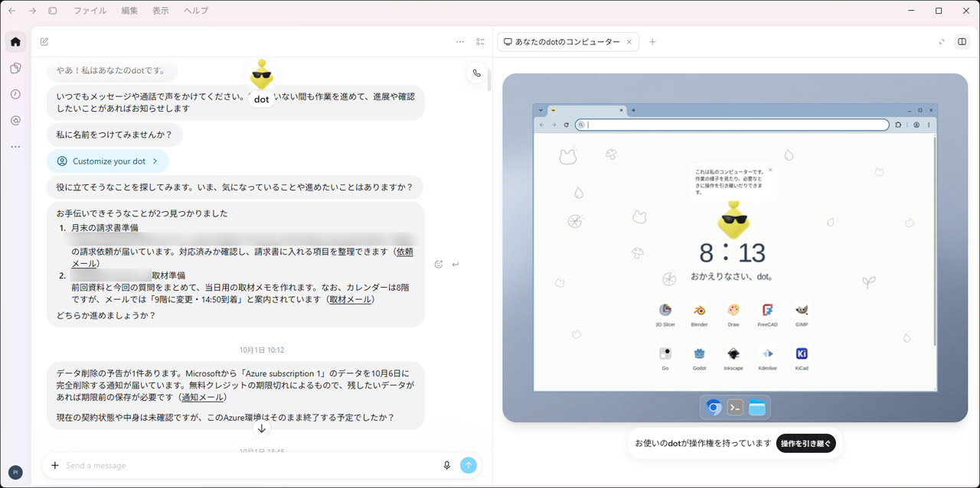Open Chrome from the remote desktop dock

pyautogui.click(x=714, y=408)
